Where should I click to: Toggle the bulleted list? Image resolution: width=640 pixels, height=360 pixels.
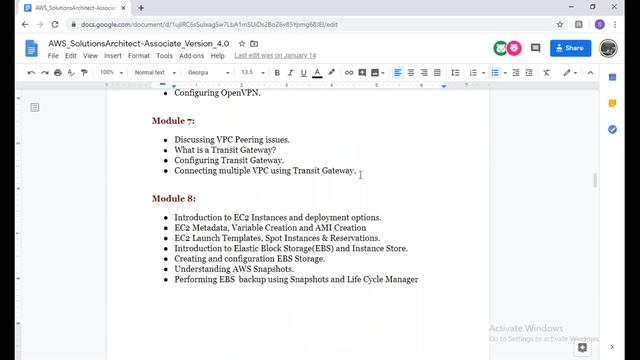495,73
